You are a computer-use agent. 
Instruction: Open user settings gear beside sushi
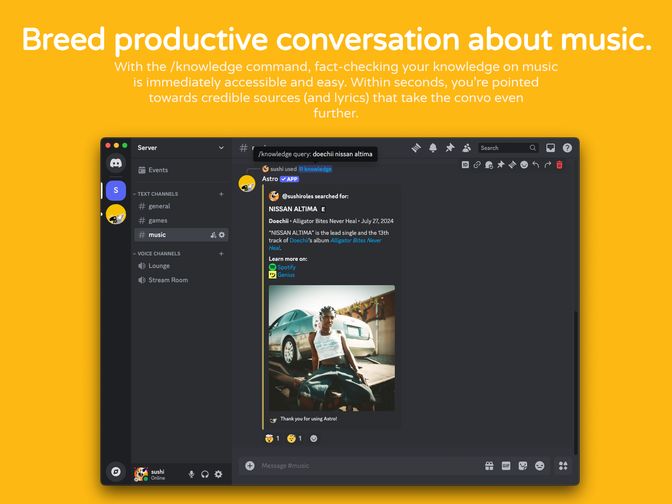(x=218, y=474)
